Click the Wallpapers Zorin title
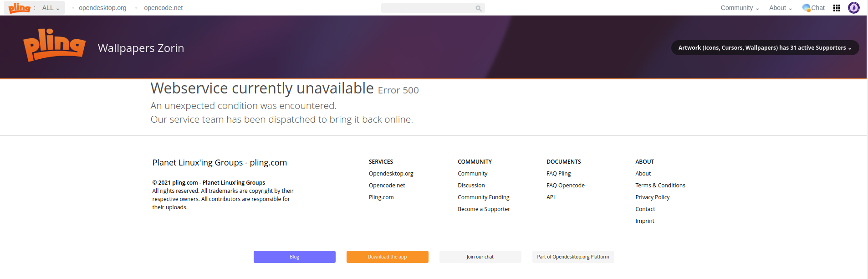868x279 pixels. (141, 48)
